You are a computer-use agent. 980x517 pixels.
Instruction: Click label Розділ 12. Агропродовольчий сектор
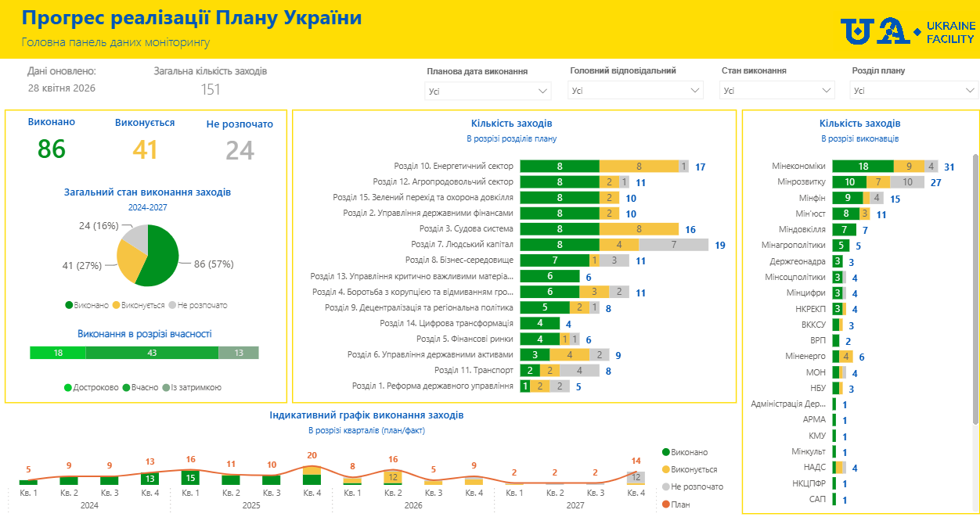[x=453, y=181]
